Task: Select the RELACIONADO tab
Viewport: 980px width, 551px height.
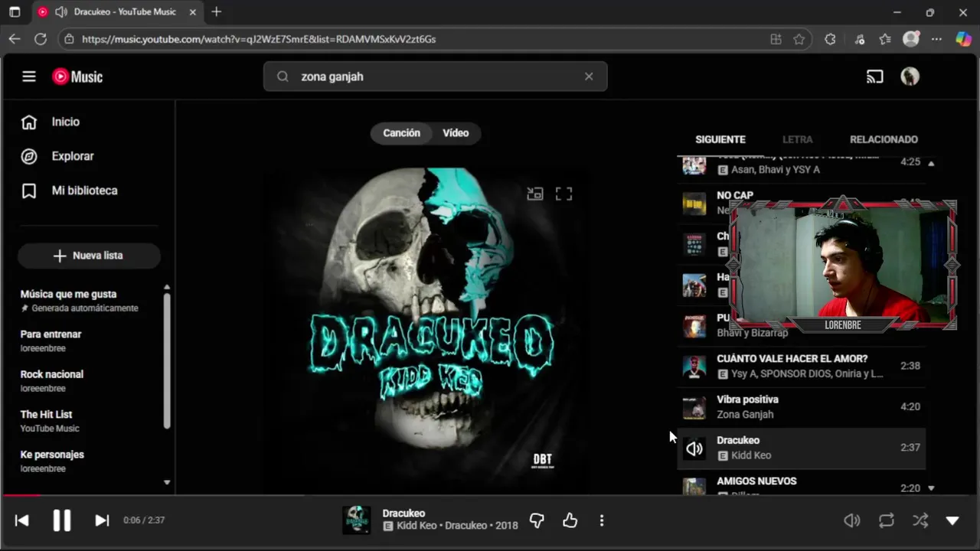Action: click(884, 139)
